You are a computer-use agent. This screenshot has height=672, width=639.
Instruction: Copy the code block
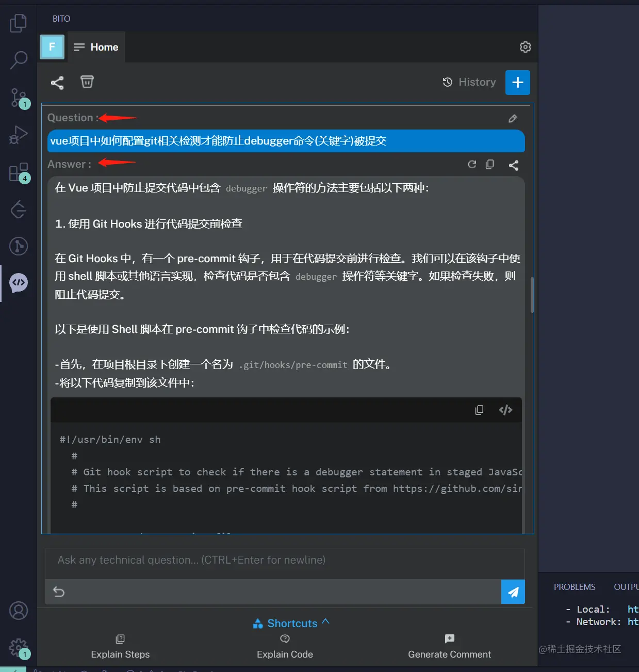pyautogui.click(x=479, y=410)
